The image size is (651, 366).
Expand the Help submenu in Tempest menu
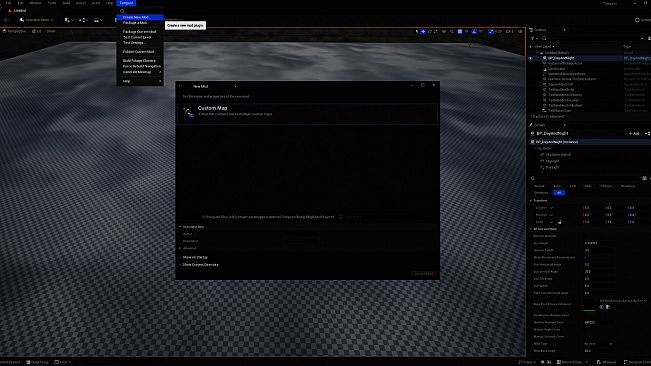140,81
